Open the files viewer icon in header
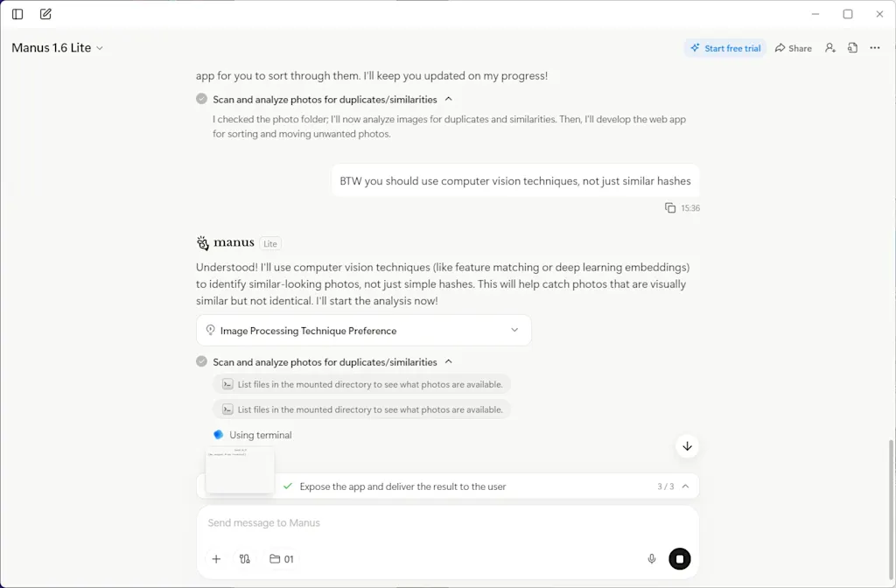The image size is (896, 588). [x=852, y=48]
